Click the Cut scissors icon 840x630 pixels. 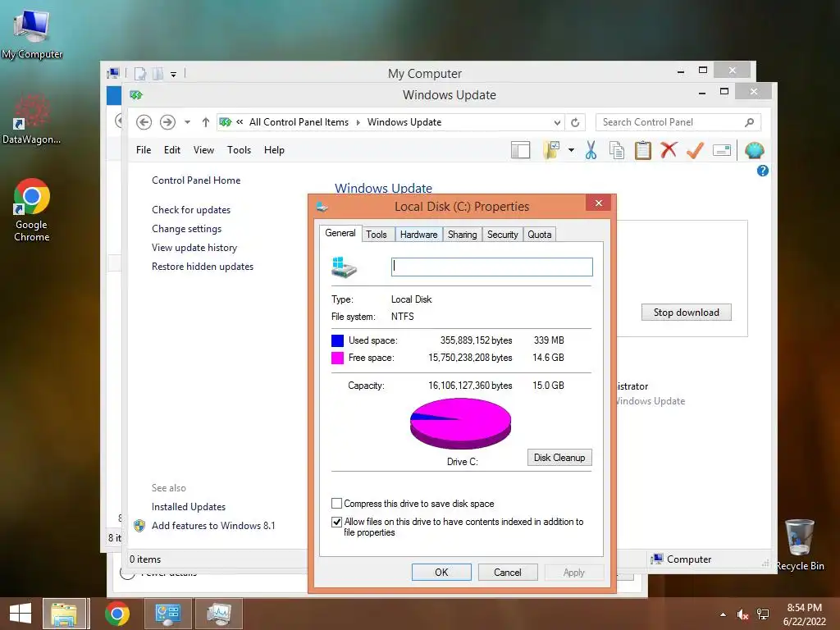click(591, 151)
